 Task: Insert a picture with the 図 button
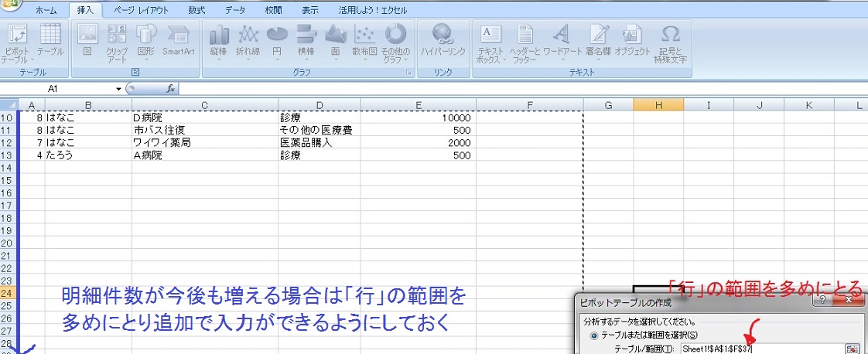[x=87, y=40]
